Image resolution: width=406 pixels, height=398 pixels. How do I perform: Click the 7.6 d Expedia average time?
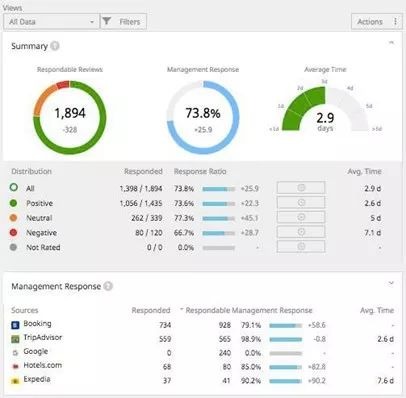tap(386, 381)
